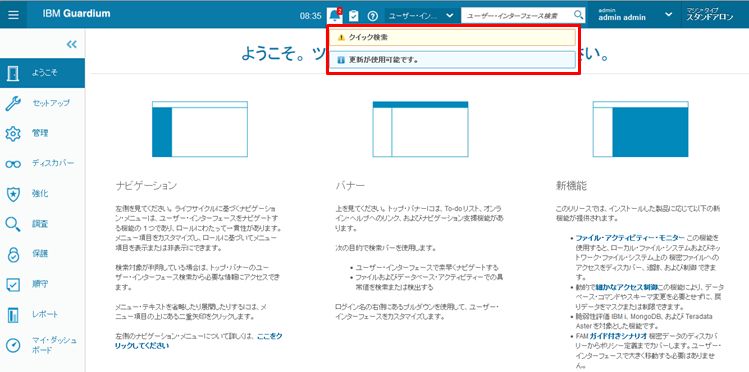Screen dimensions: 749x372
Task: Open the 保護 menu item
Action: [43, 255]
